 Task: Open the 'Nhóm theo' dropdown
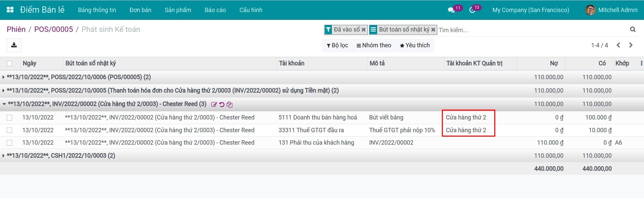[x=374, y=45]
